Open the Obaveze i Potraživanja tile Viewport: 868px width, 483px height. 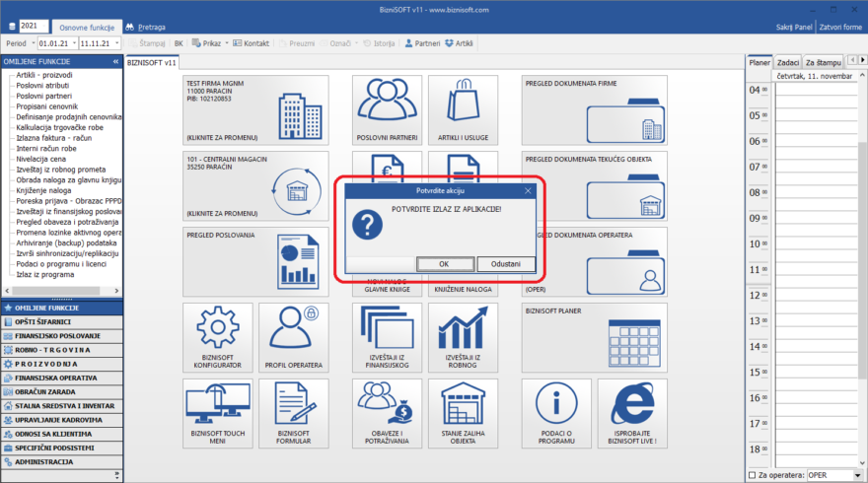(389, 412)
